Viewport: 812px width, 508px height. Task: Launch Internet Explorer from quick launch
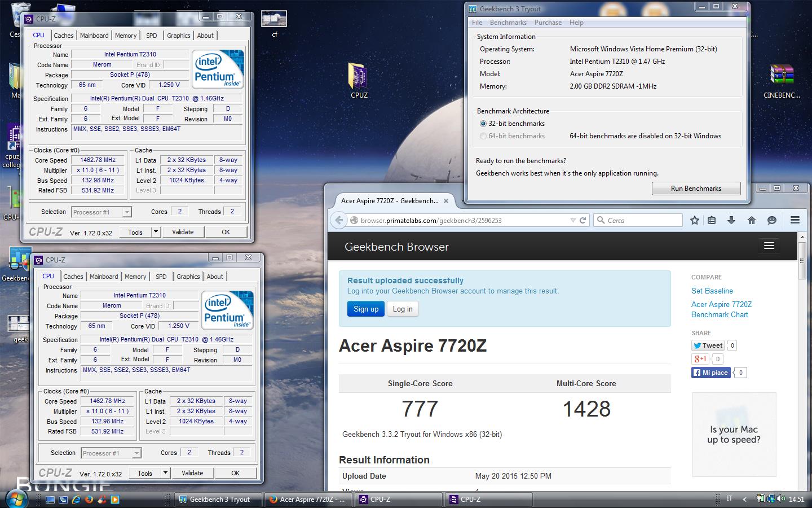(76, 500)
